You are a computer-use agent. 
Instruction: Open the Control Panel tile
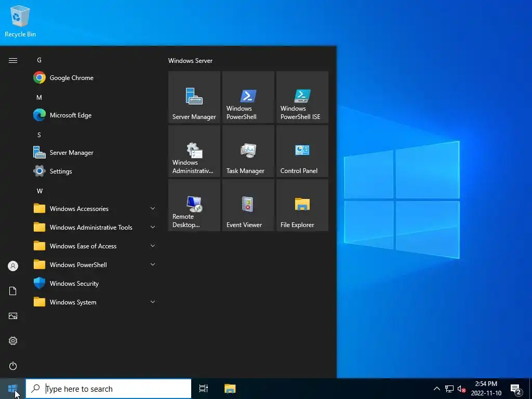302,151
